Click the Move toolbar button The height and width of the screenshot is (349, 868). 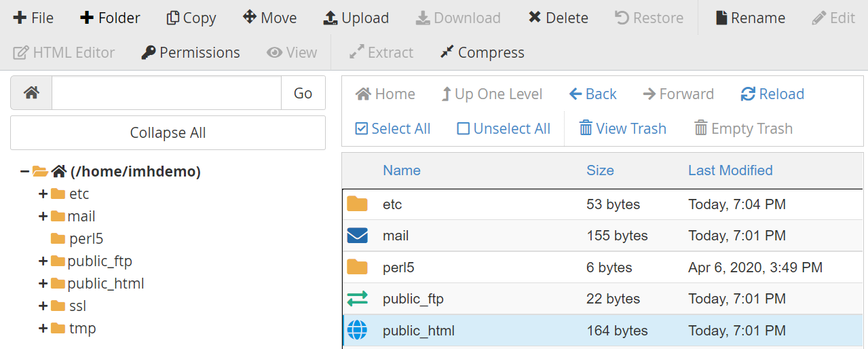tap(269, 18)
